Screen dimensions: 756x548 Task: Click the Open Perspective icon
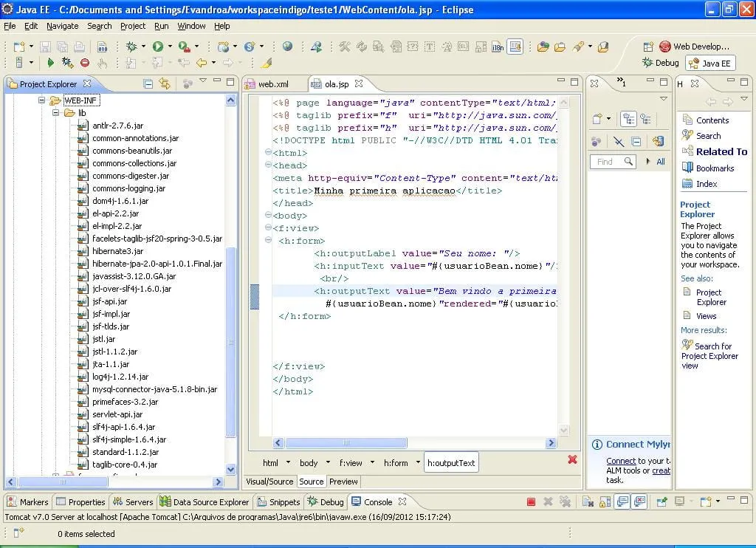(x=648, y=47)
